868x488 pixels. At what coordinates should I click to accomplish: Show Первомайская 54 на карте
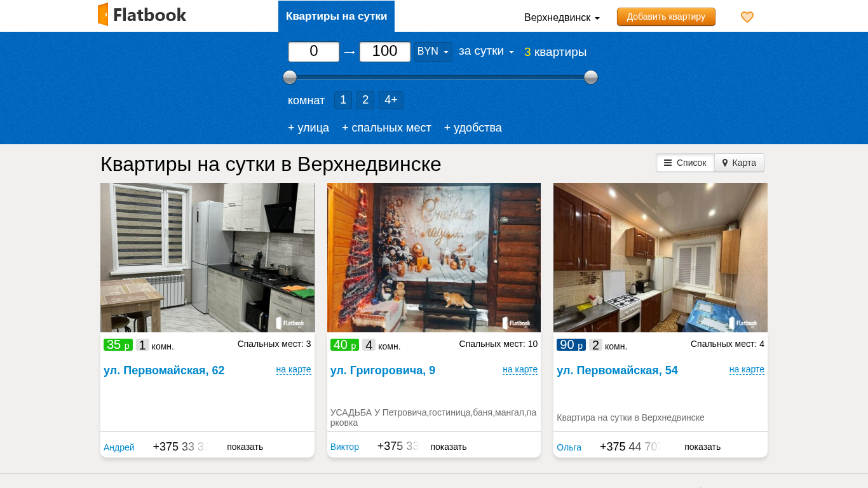click(x=747, y=369)
